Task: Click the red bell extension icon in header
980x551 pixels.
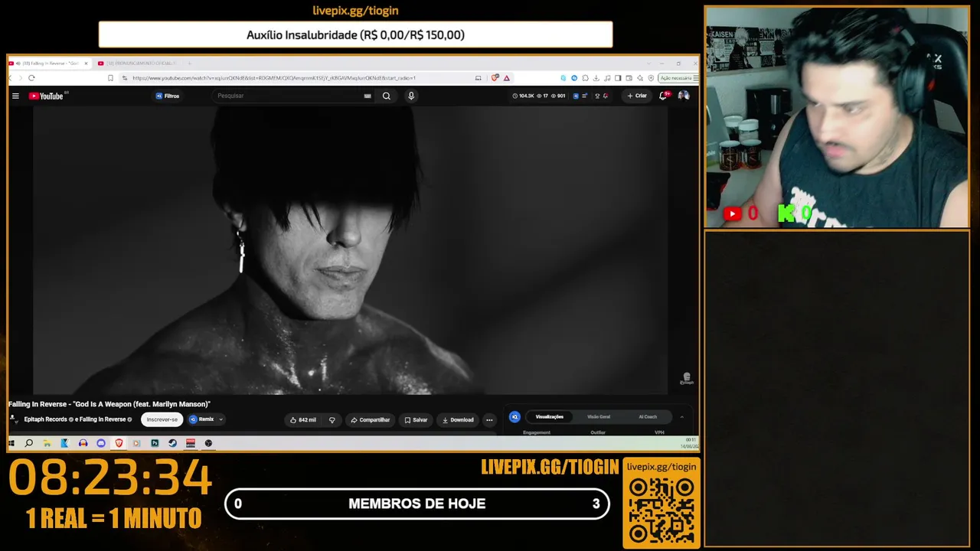Action: coord(606,96)
